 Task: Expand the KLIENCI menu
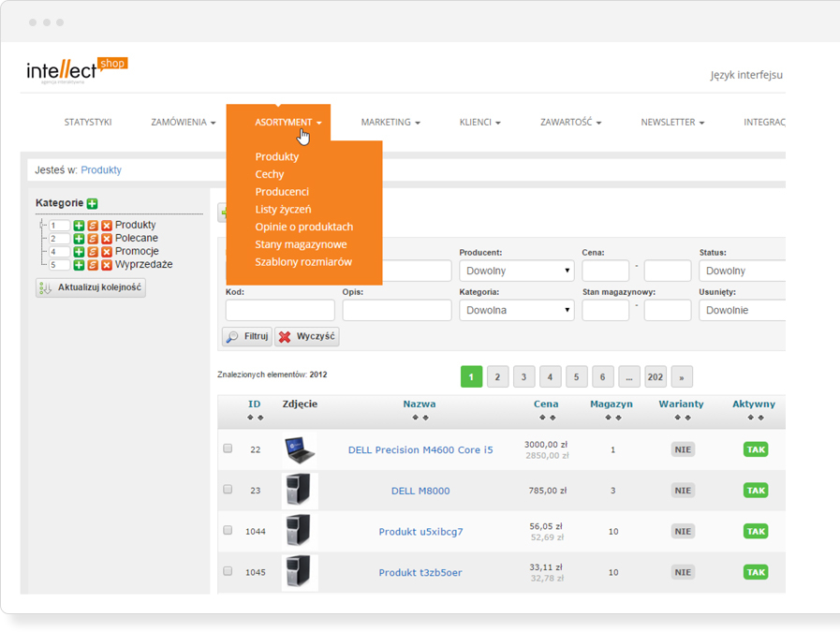pos(480,122)
